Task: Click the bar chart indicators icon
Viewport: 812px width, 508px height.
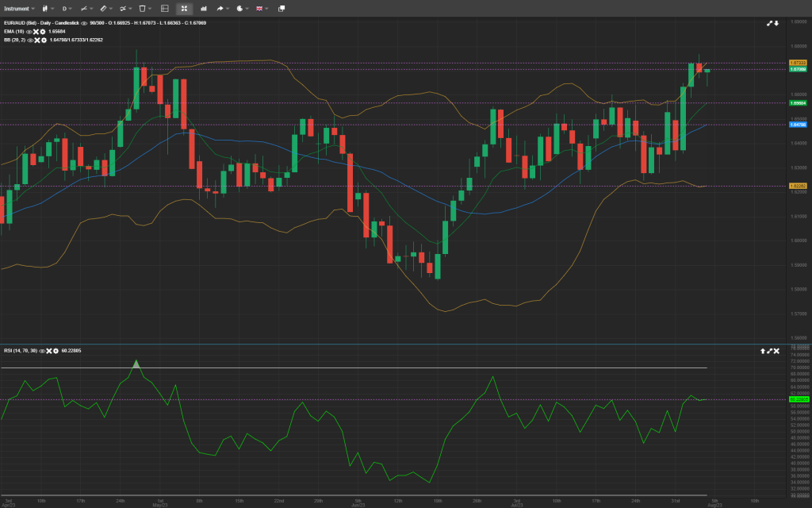Action: point(204,8)
